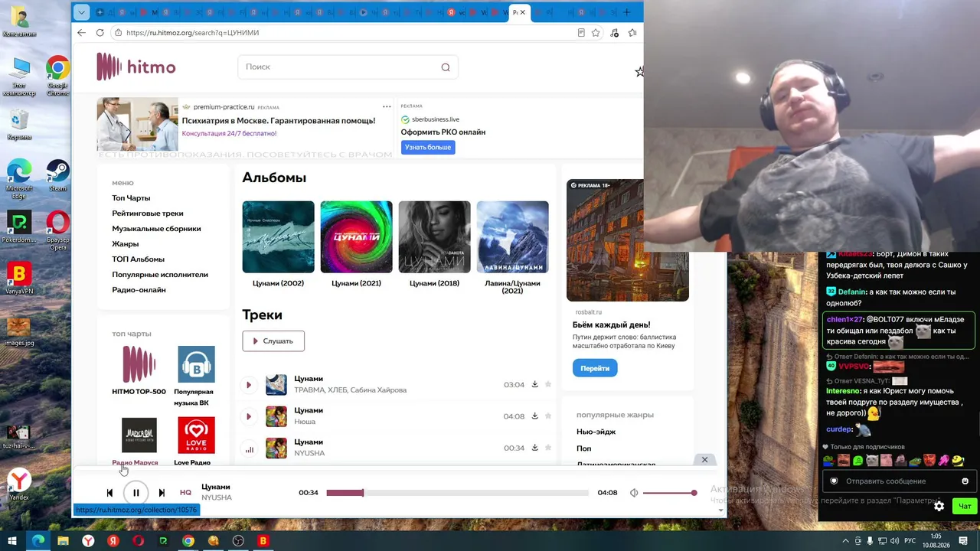Open the Цунами (2021) album cover
The width and height of the screenshot is (980, 551).
[356, 237]
